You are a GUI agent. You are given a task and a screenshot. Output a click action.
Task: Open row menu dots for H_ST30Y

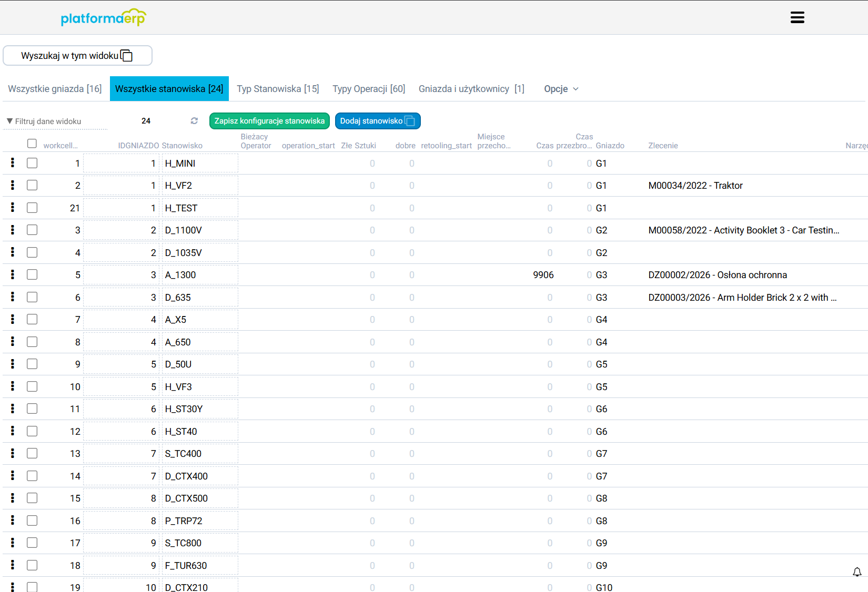pos(13,409)
